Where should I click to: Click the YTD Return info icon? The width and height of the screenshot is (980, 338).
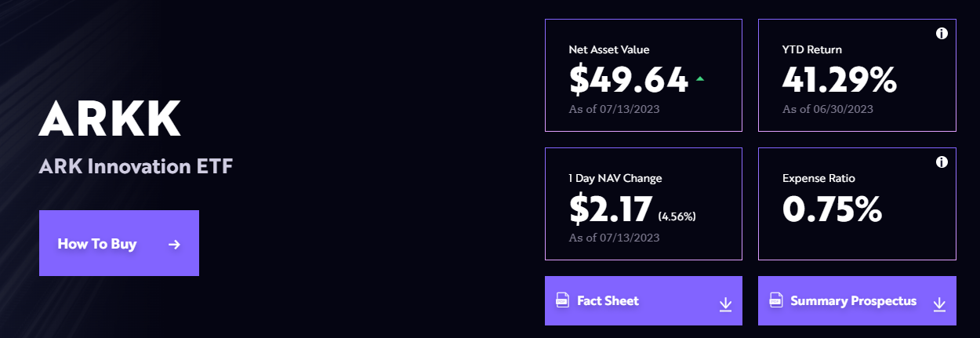click(942, 34)
